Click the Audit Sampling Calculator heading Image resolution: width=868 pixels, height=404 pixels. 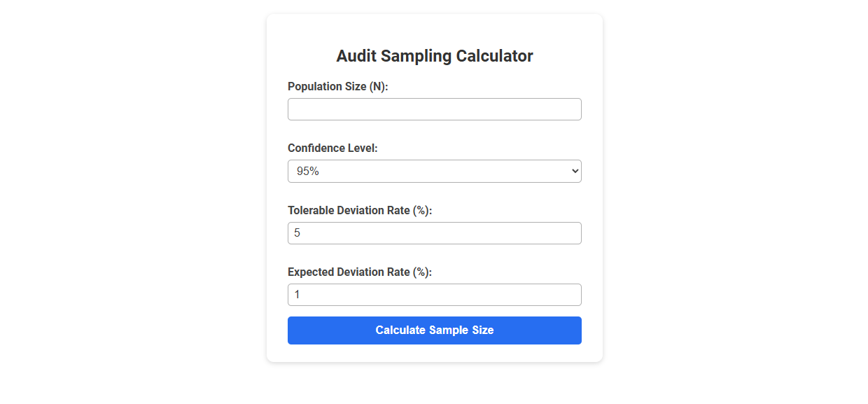[x=434, y=55]
